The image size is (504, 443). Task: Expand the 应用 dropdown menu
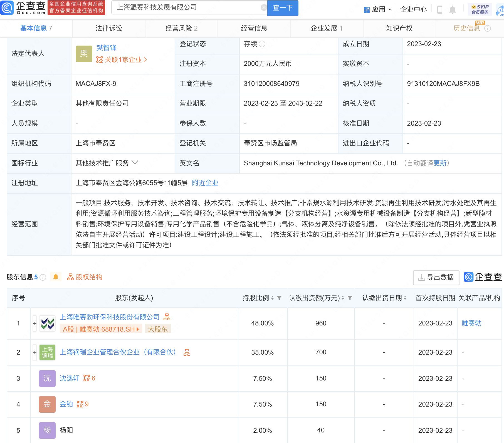[x=378, y=10]
